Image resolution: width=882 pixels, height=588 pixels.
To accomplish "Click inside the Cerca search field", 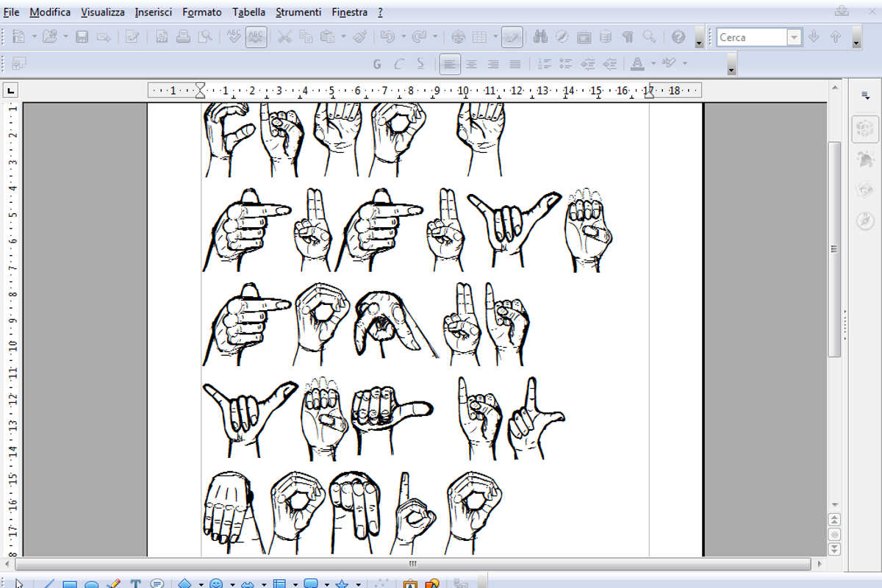I will click(x=753, y=37).
